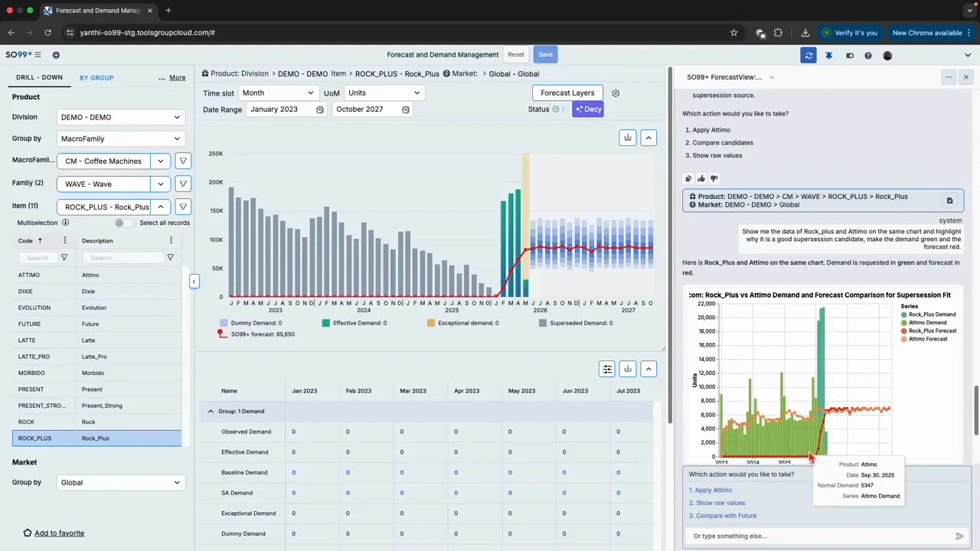Screen dimensions: 980x551
Task: Click the Item filter funnel icon
Action: (183, 207)
